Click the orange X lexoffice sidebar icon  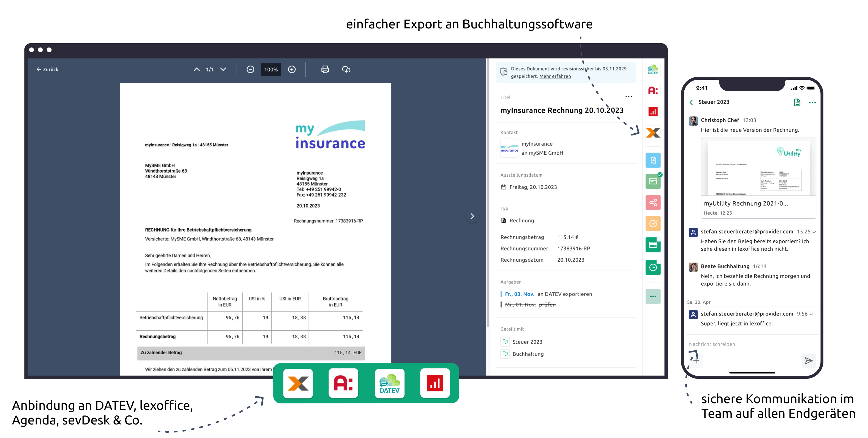coord(653,133)
